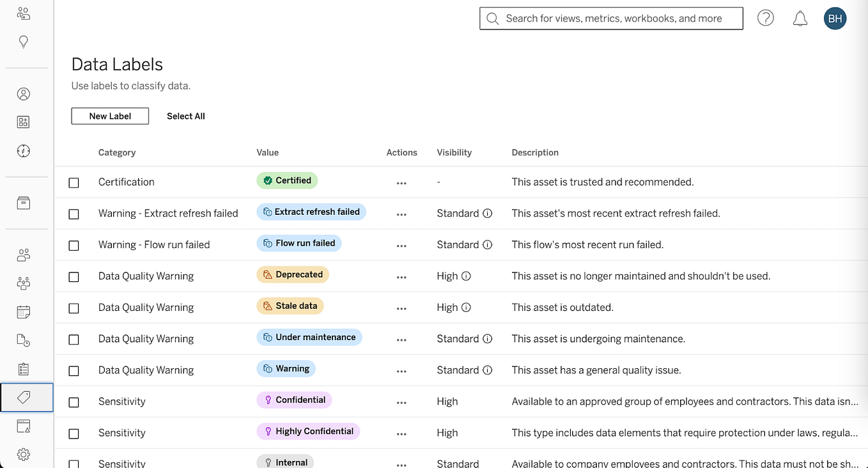Open the Notifications bell
This screenshot has width=868, height=468.
tap(800, 18)
